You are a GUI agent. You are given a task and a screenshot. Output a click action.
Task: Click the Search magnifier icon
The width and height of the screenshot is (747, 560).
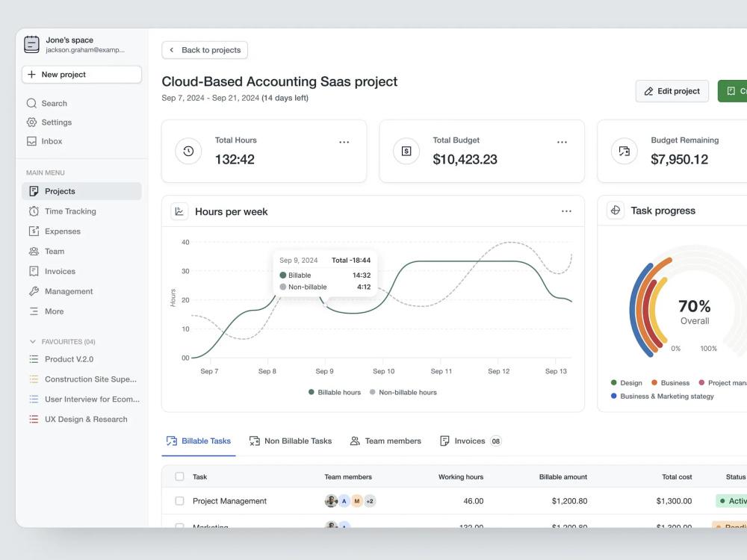[31, 103]
